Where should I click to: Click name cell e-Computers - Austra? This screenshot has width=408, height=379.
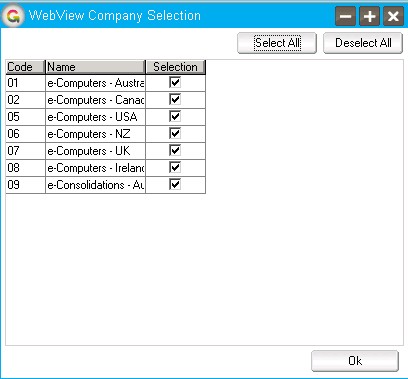point(96,83)
